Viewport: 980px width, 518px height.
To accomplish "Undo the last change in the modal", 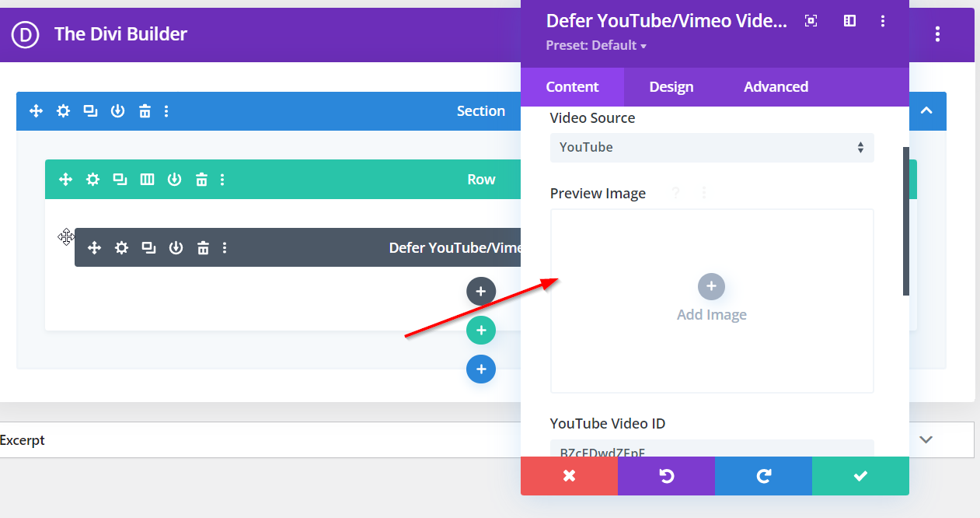I will pos(666,475).
